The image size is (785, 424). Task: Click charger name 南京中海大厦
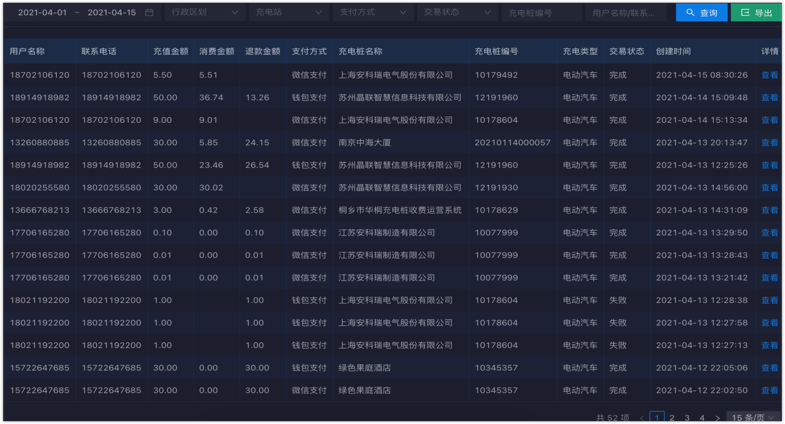click(364, 143)
